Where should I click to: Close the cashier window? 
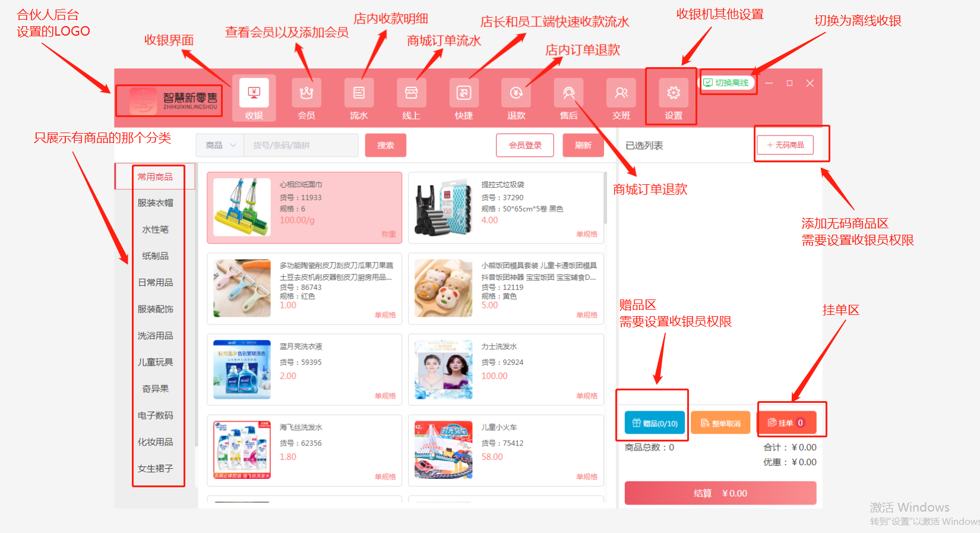click(x=810, y=83)
